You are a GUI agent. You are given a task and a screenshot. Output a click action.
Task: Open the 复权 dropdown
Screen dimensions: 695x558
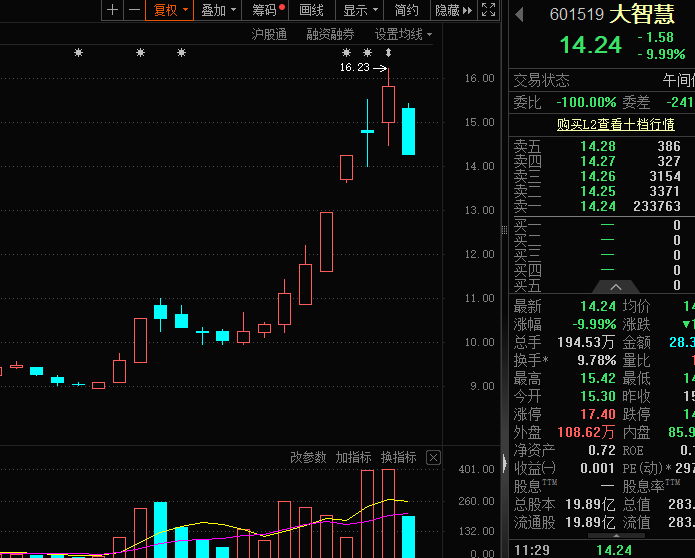coord(170,10)
